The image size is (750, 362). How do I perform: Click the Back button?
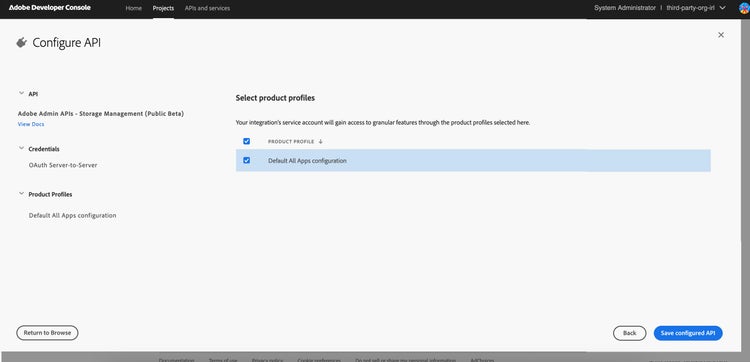tap(629, 333)
